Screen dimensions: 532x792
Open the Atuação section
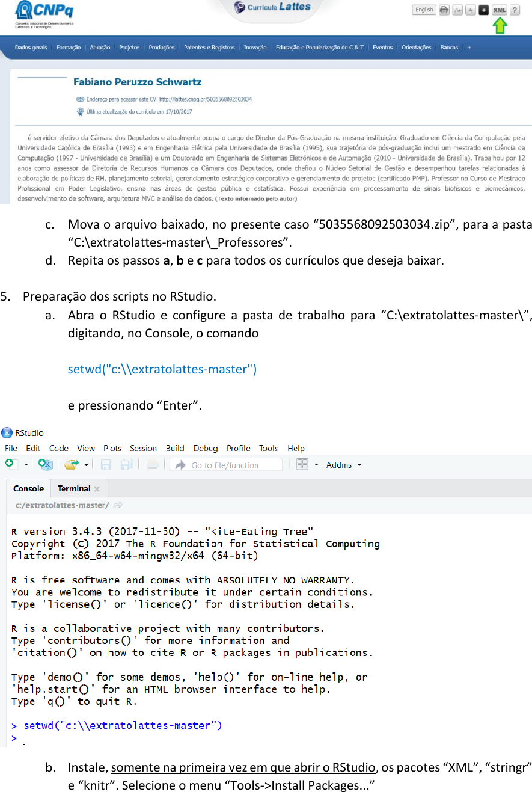click(x=100, y=48)
